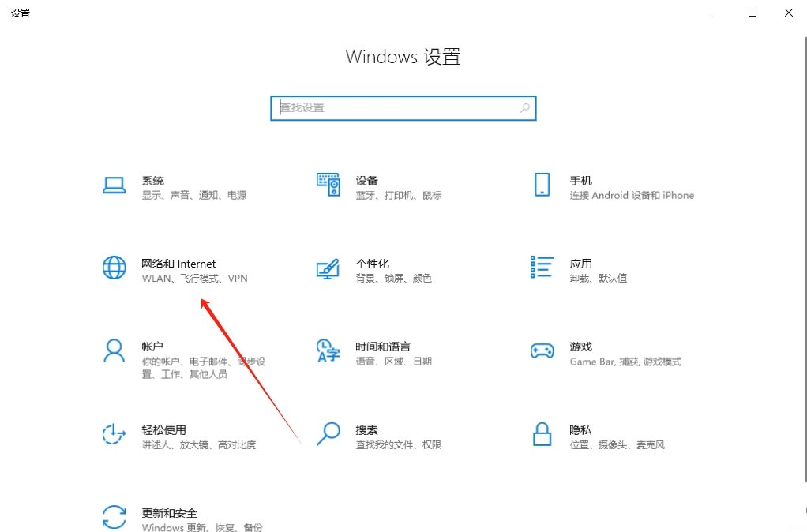Open the 应用 settings title
Screen dimensions: 807x532
pyautogui.click(x=580, y=264)
